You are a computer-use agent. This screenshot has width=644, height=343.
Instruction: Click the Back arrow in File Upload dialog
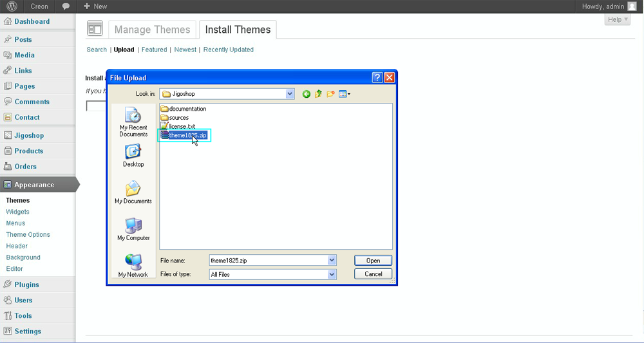tap(307, 94)
